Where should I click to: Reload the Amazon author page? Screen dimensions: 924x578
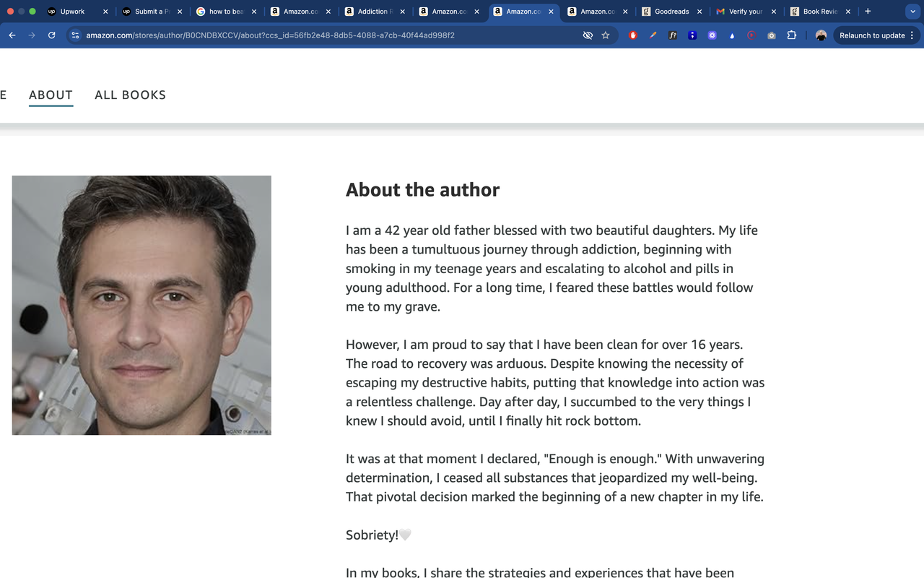tap(51, 35)
